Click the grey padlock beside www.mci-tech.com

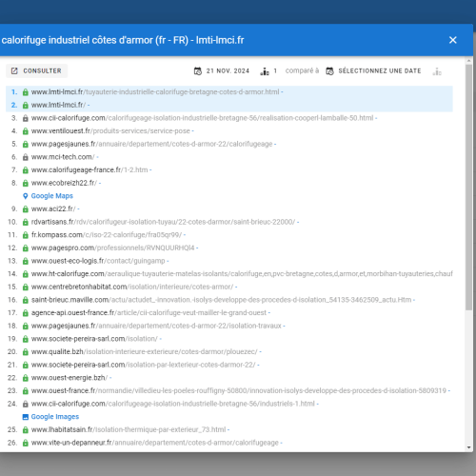(26, 157)
